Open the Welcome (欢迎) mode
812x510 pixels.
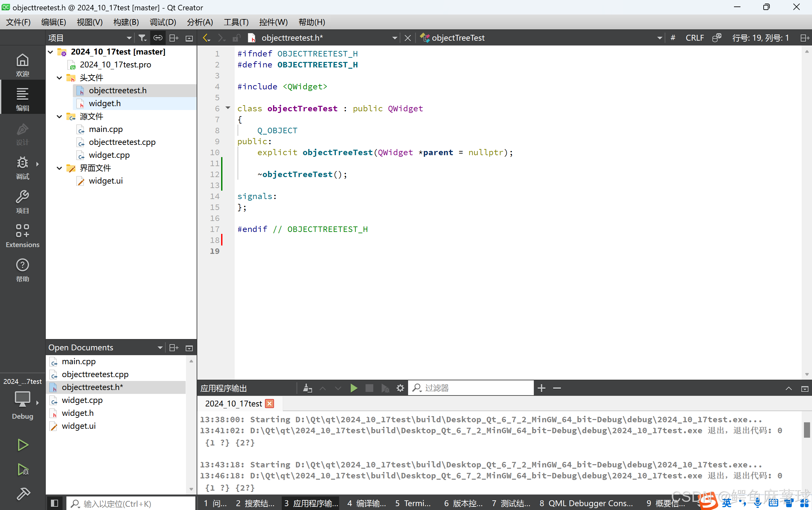tap(23, 65)
